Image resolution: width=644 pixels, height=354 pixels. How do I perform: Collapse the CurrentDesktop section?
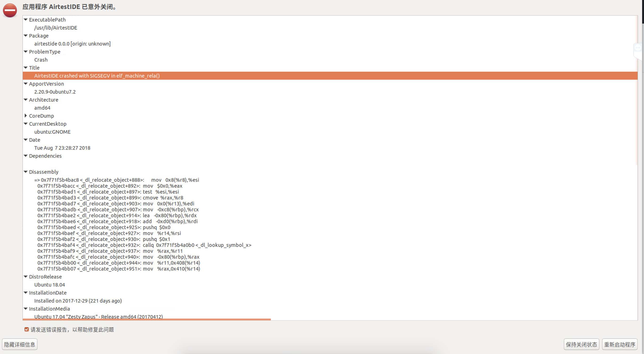coord(25,124)
